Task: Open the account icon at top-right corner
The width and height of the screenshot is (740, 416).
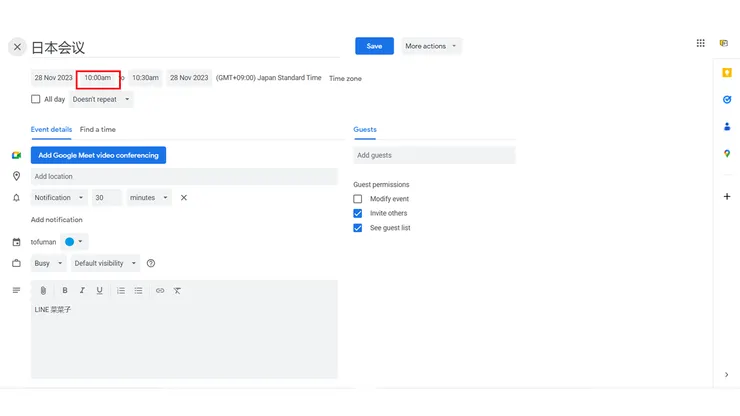Action: pyautogui.click(x=723, y=43)
